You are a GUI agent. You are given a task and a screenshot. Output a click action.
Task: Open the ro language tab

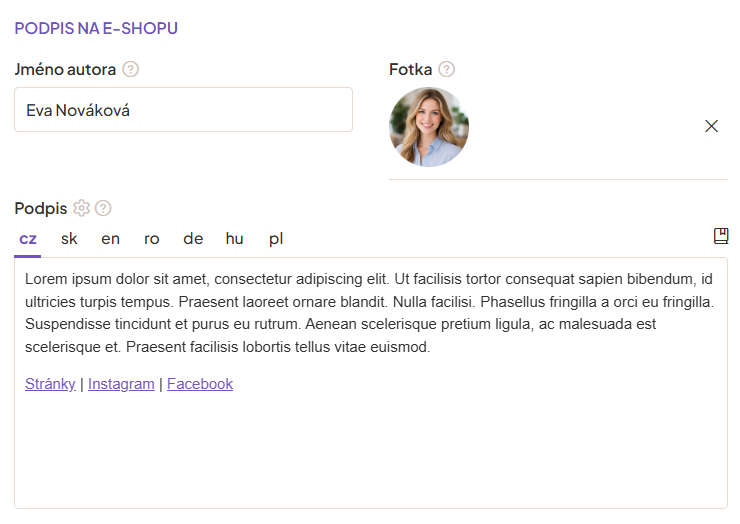[152, 238]
